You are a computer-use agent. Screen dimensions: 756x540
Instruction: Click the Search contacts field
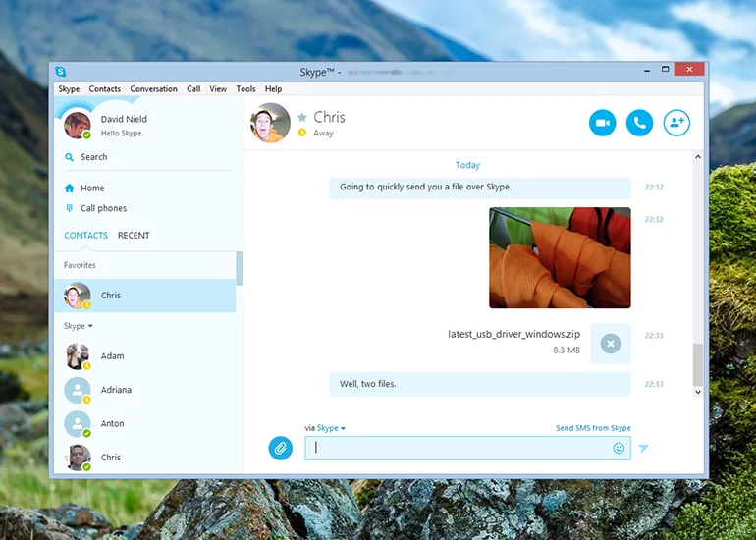pos(147,157)
